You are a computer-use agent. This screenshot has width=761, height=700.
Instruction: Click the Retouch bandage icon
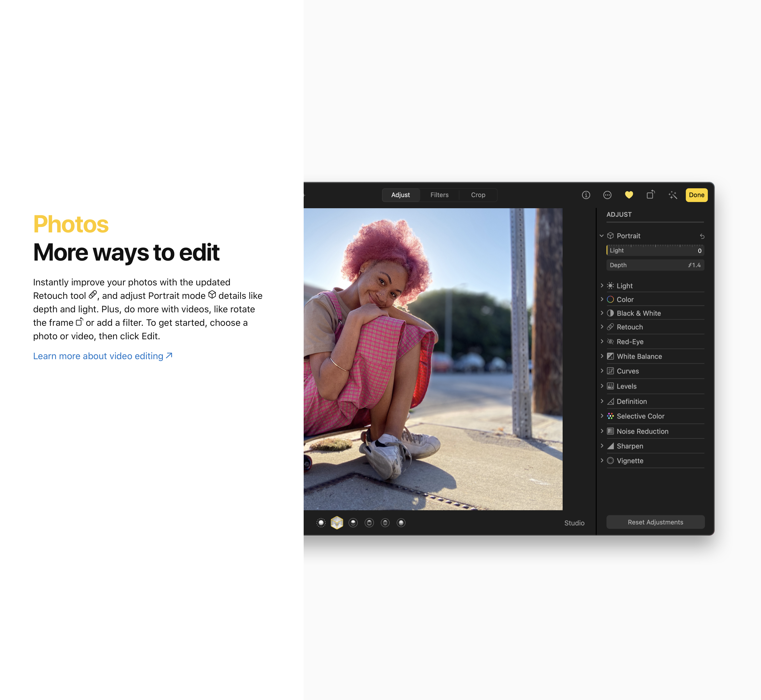[x=610, y=326]
